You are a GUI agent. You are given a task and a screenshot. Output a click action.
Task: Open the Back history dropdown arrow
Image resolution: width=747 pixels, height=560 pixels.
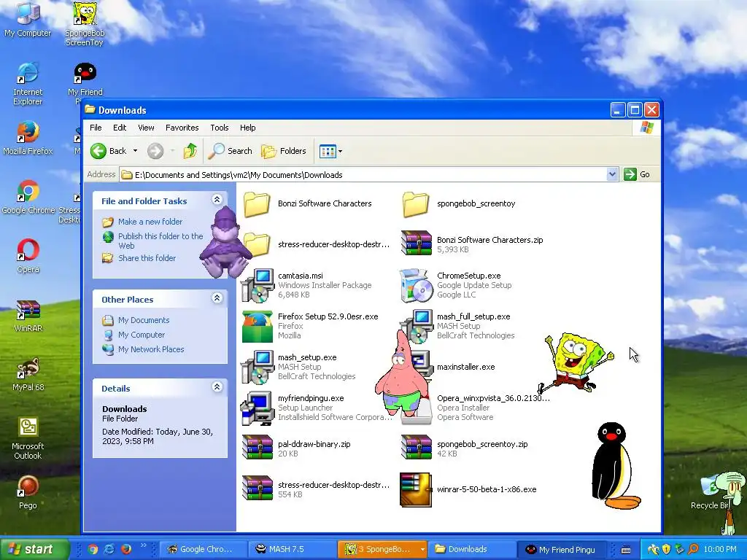coord(135,151)
